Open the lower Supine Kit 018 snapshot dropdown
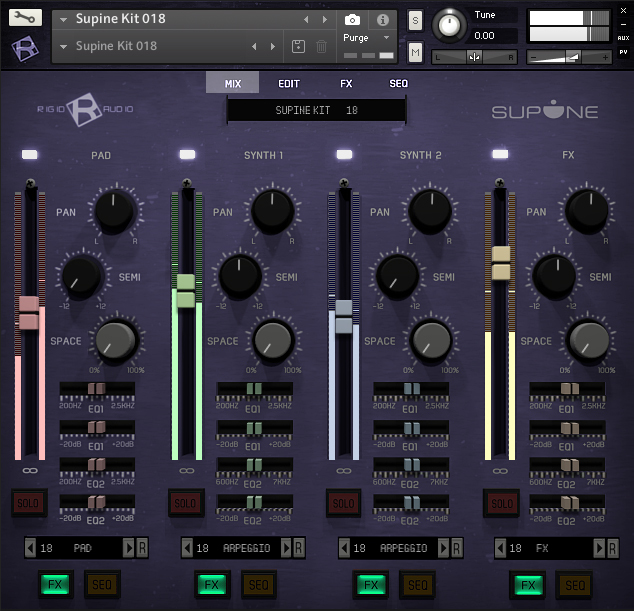Screen dimensions: 634x611 (x=64, y=46)
